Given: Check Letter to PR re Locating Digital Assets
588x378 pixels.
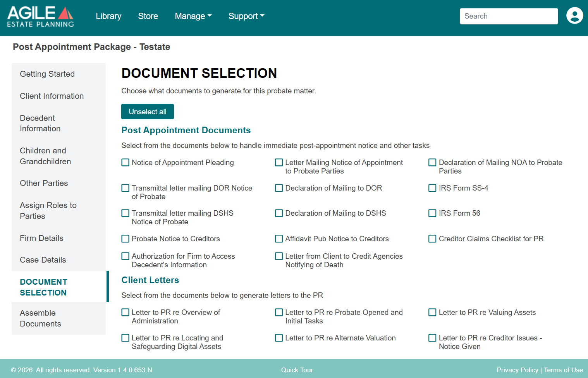Looking at the screenshot, I should coord(125,338).
